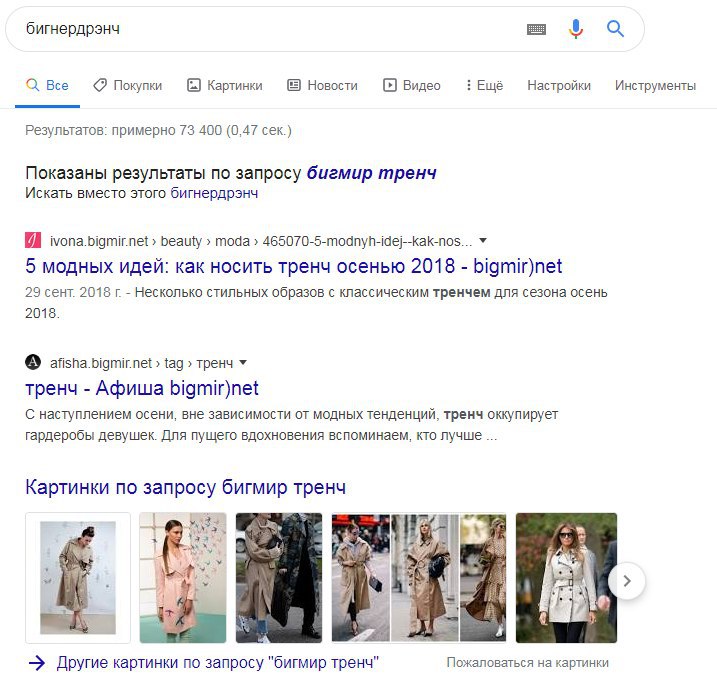
Task: Click the afisha.bigmir.net black favicon
Action: click(33, 362)
